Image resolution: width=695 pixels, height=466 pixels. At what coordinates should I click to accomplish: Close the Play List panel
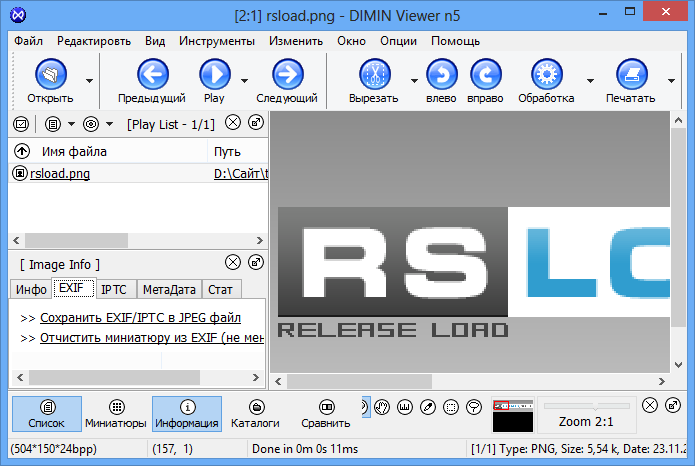pos(233,122)
